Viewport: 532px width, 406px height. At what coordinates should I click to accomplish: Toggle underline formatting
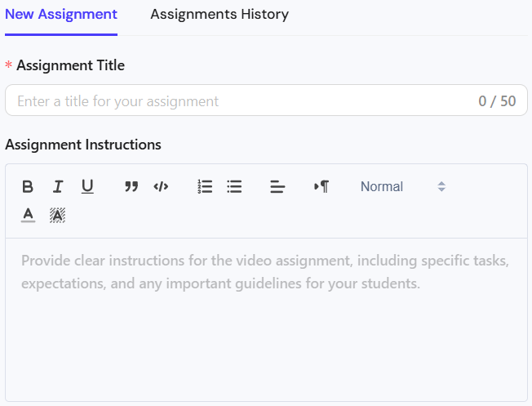pos(87,186)
